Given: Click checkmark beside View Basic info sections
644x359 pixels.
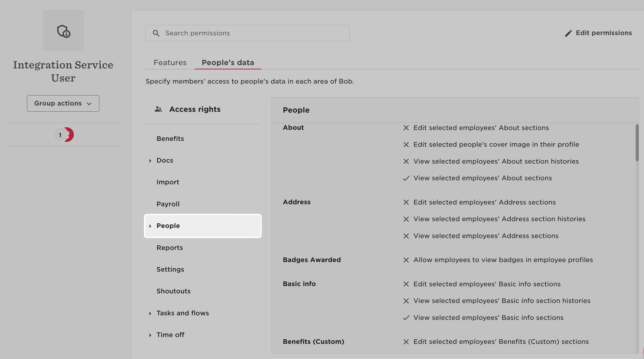Looking at the screenshot, I should pos(406,318).
